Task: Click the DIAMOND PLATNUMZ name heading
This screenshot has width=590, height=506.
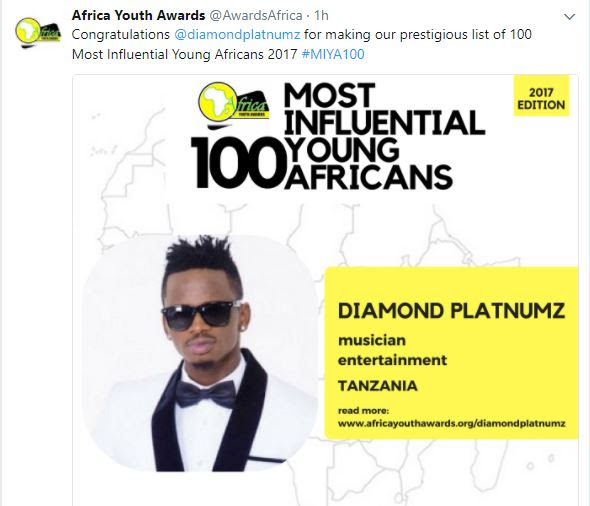Action: tap(451, 312)
